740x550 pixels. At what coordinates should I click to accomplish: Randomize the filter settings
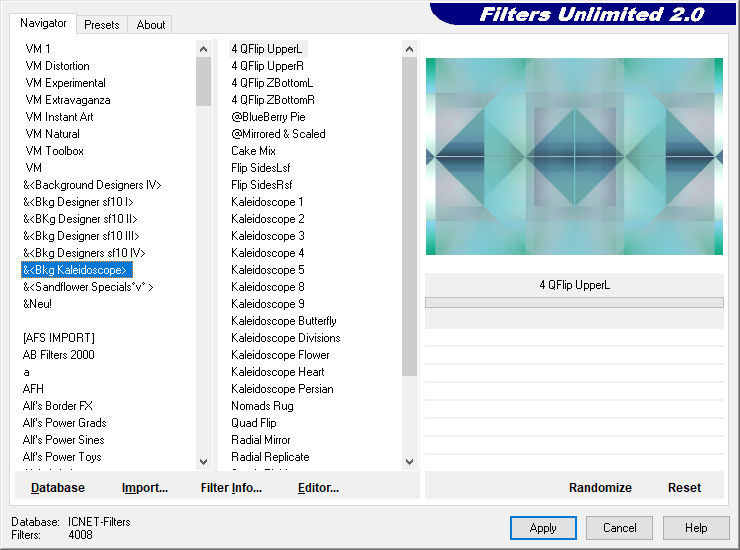tap(600, 487)
